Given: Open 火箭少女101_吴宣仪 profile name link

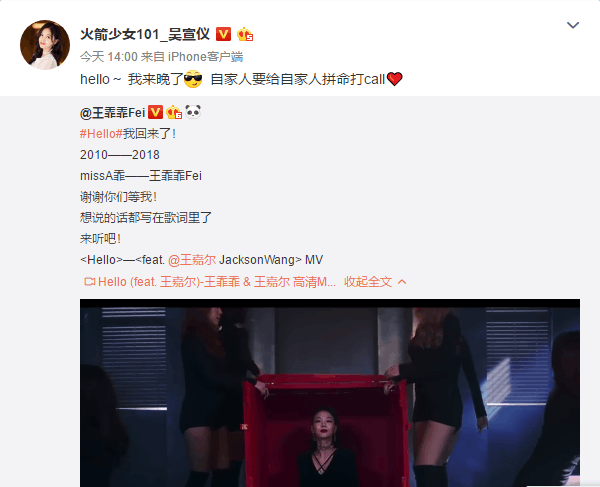Looking at the screenshot, I should click(145, 34).
